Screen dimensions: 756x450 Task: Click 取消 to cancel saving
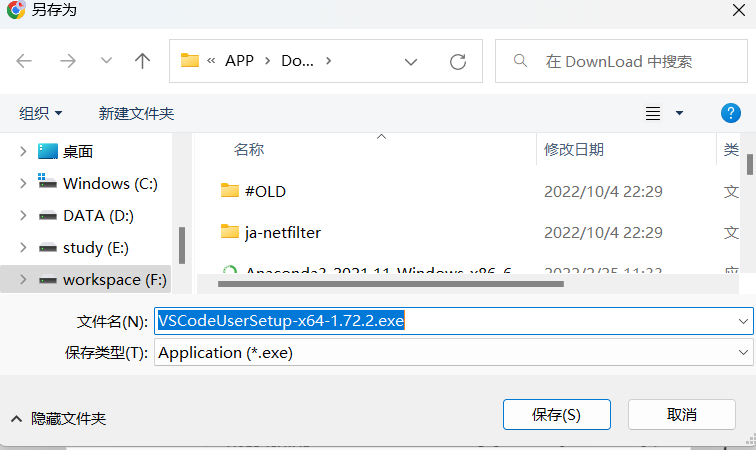pyautogui.click(x=682, y=415)
